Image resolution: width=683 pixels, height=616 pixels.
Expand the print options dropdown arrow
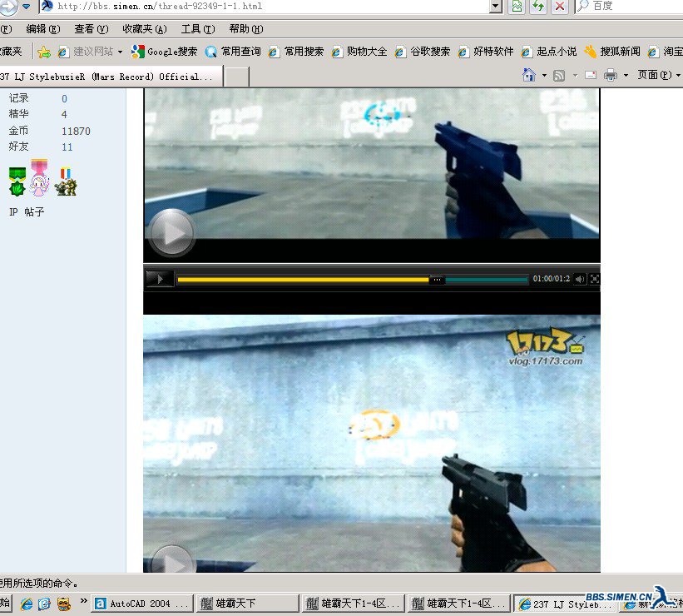point(626,76)
